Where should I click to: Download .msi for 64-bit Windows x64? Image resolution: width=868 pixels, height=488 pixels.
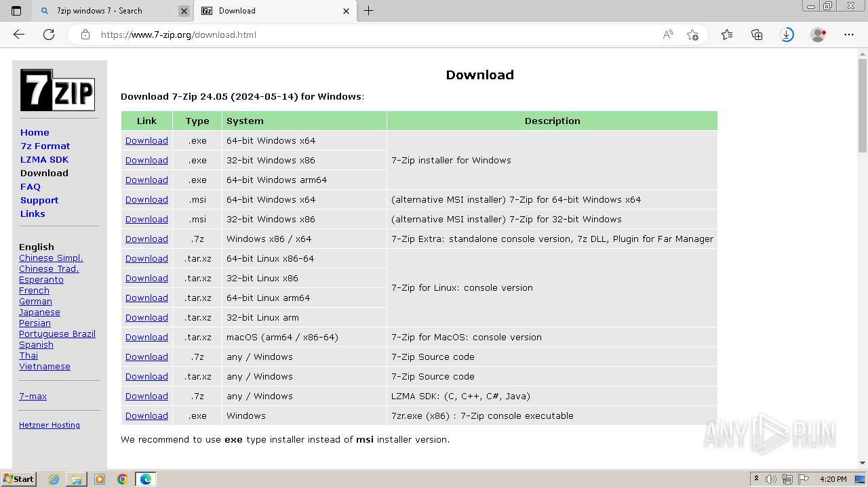[x=146, y=199]
